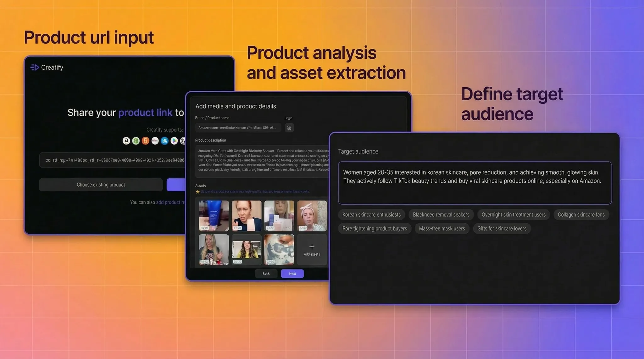Select Collagen skincare fans tag
Screen dimensions: 644x359
click(x=581, y=215)
